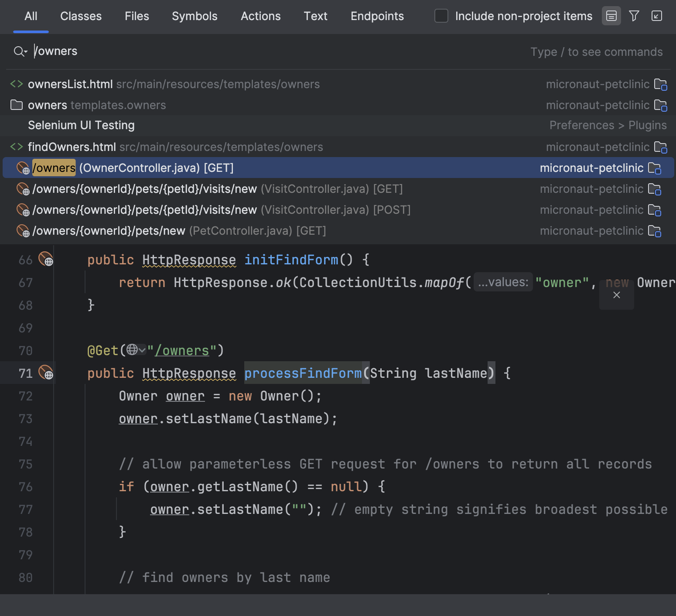Viewport: 676px width, 616px height.
Task: Dismiss the inline Owner hint with the X
Action: (x=616, y=295)
